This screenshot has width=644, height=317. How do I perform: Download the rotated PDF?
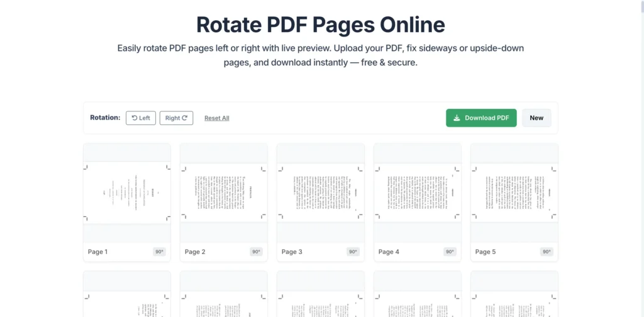click(x=481, y=118)
